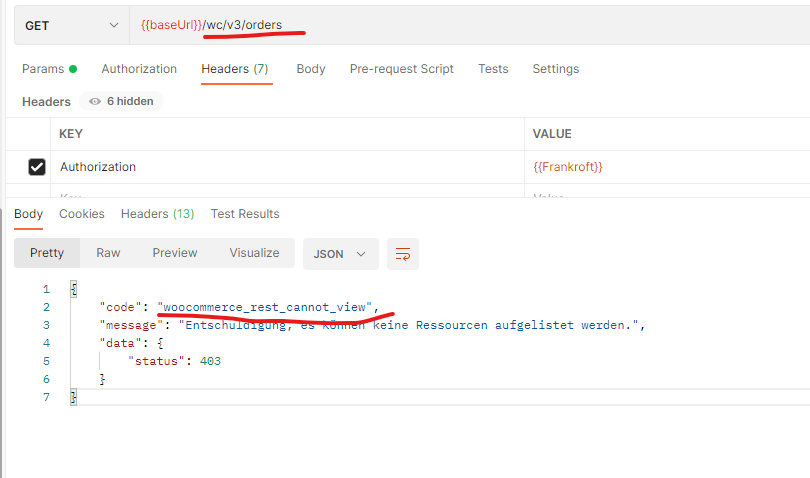810x478 pixels.
Task: Click the VALUE column header
Action: click(552, 134)
